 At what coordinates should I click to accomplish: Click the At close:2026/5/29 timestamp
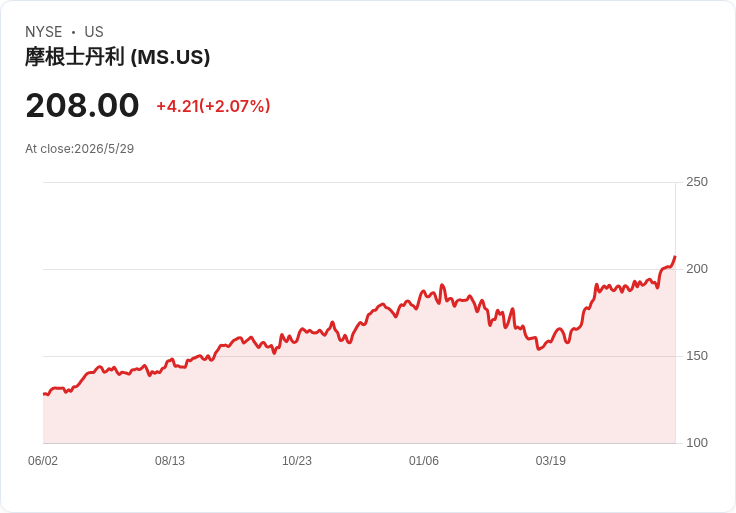tap(79, 149)
